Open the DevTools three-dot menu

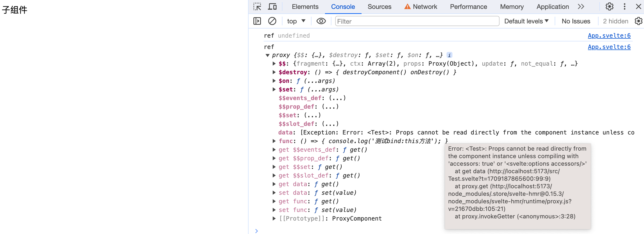point(624,7)
